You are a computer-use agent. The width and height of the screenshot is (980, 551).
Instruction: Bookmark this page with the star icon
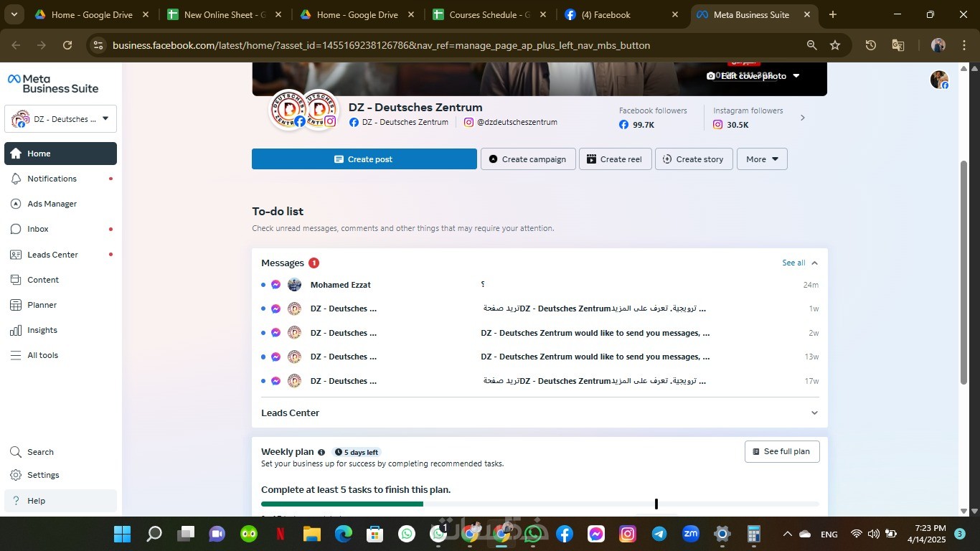(835, 45)
